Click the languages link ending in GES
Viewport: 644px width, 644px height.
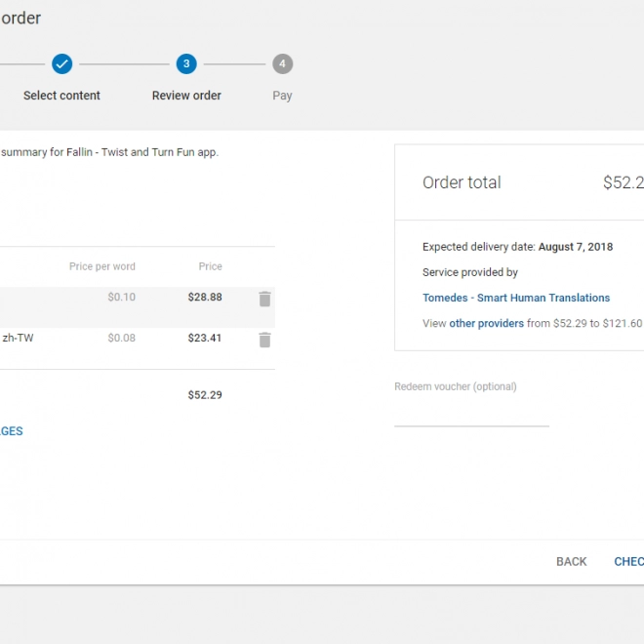click(12, 431)
